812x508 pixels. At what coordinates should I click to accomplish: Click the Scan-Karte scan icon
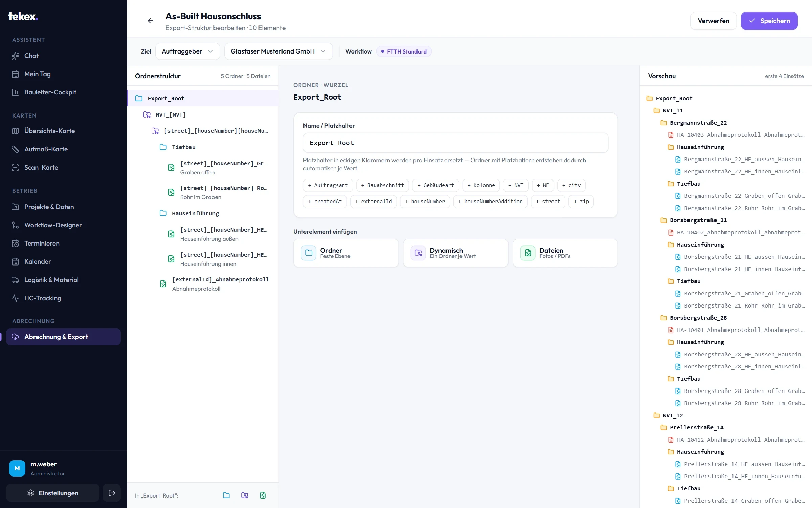(15, 168)
